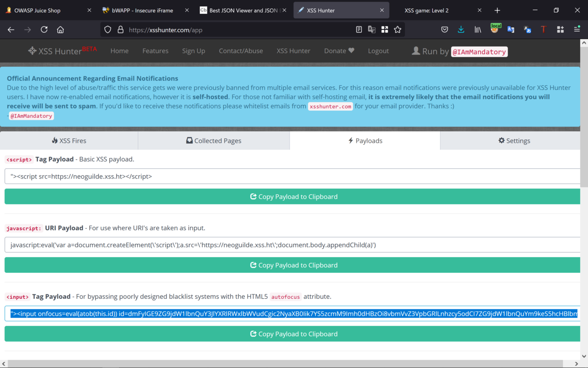Screen dimensions: 588x368
Task: Show site security padlock info
Action: click(121, 29)
